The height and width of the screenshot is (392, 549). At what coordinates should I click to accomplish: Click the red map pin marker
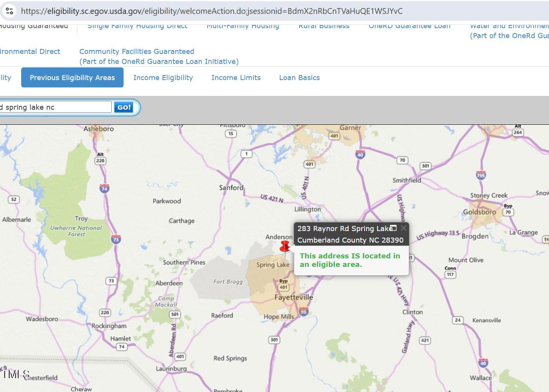285,247
